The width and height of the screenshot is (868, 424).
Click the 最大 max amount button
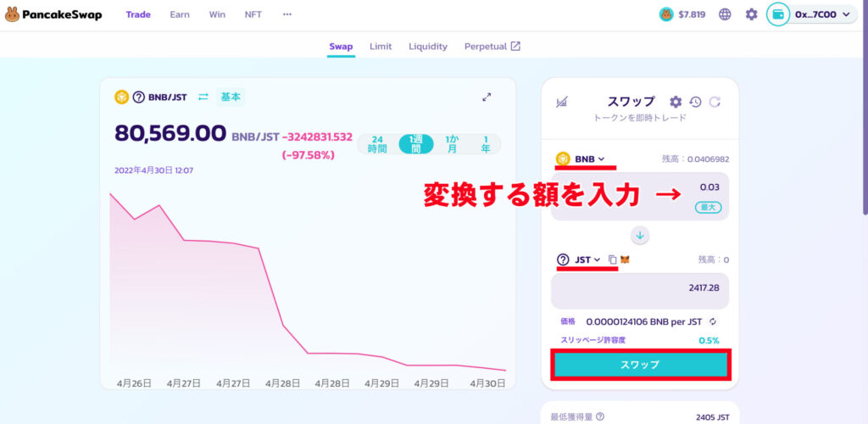[x=708, y=208]
